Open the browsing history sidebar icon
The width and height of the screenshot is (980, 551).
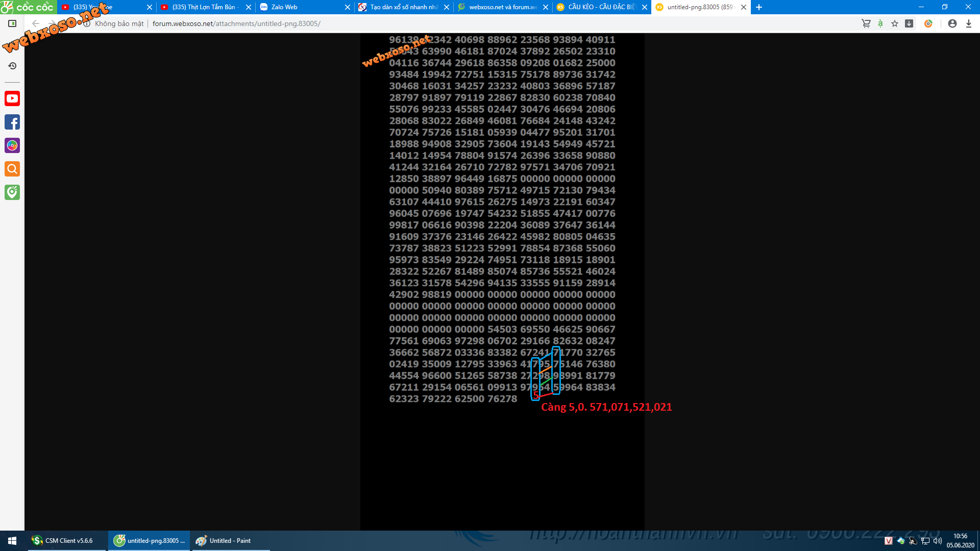click(x=12, y=66)
